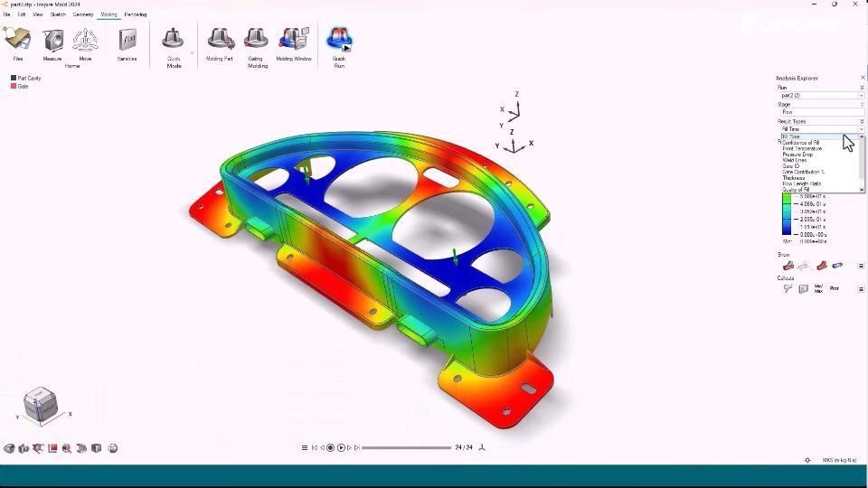Viewport: 868px width, 488px height.
Task: Choose the Molding Part tool
Action: tap(220, 43)
